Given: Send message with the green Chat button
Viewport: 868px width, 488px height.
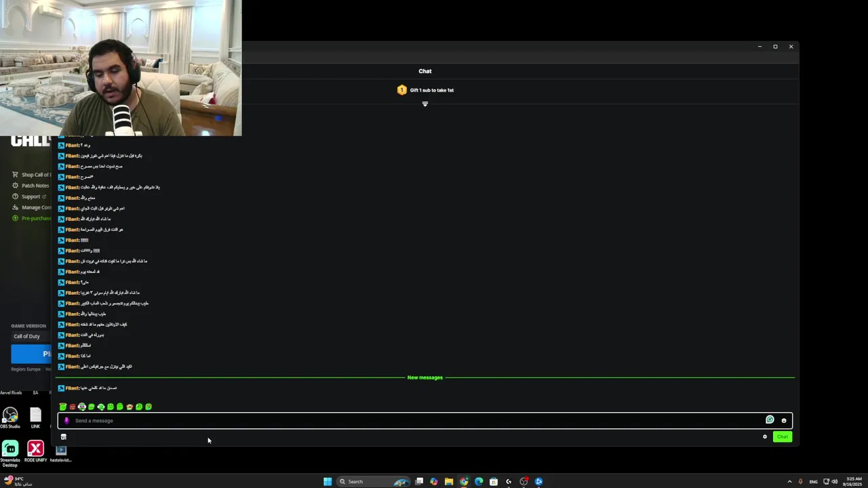Looking at the screenshot, I should tap(783, 436).
